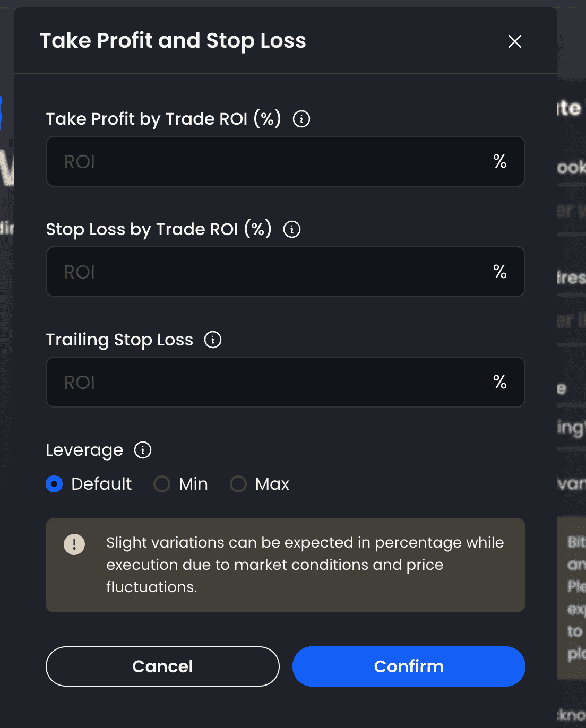The height and width of the screenshot is (728, 586).
Task: Choose the Max leverage radio option
Action: (x=238, y=484)
